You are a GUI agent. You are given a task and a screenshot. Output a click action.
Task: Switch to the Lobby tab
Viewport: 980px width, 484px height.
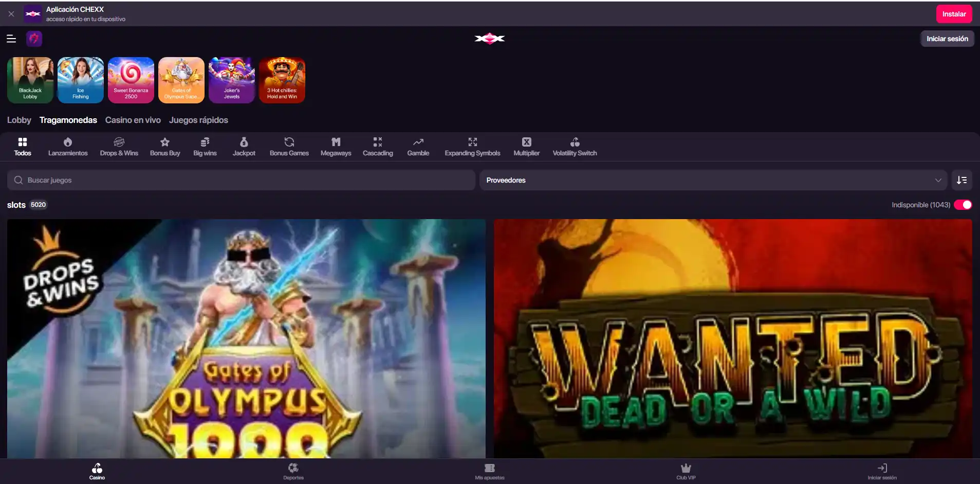click(x=19, y=120)
